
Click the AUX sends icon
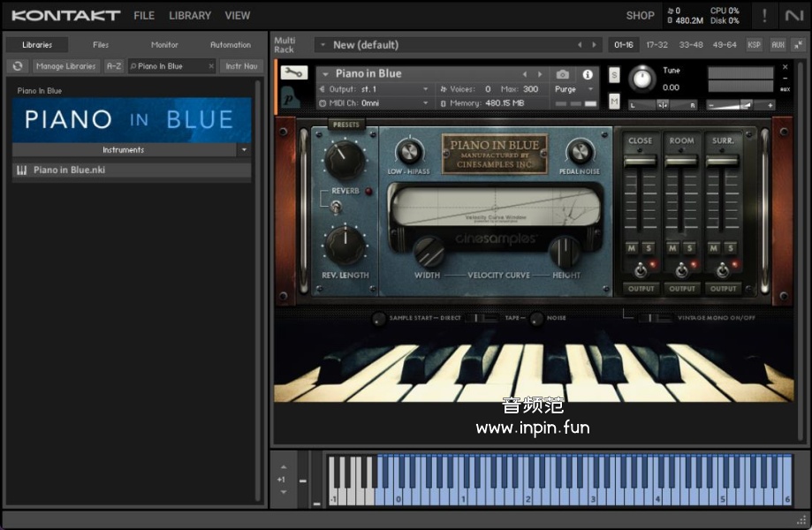click(x=778, y=45)
